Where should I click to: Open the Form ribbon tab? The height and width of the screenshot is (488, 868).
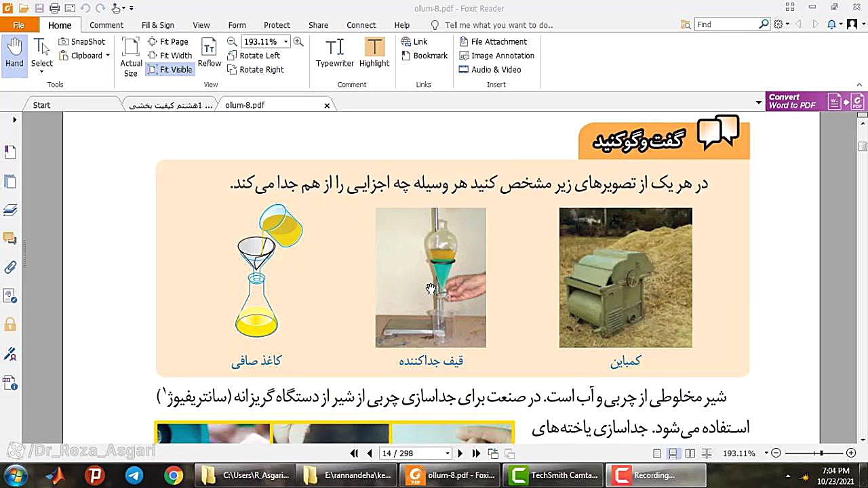(237, 25)
